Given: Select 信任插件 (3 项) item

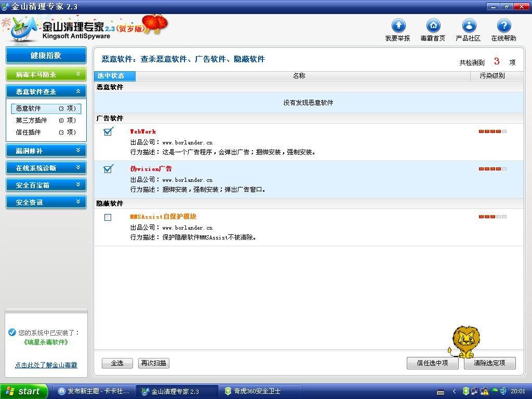Looking at the screenshot, I should (x=46, y=132).
